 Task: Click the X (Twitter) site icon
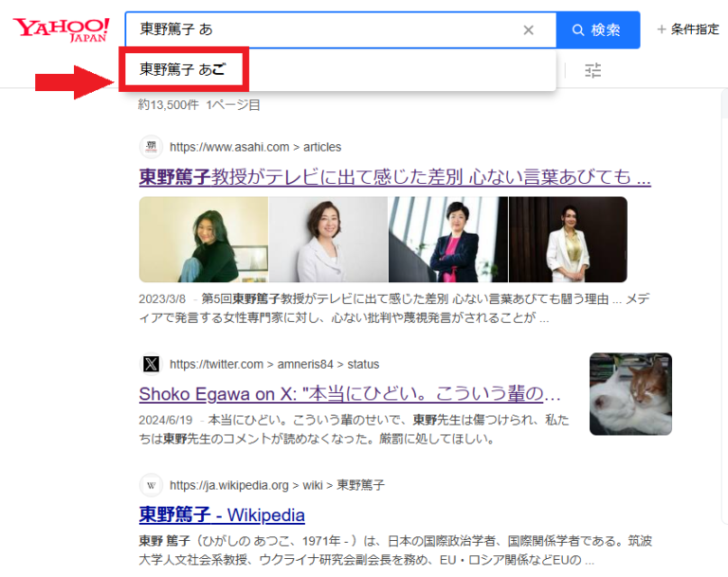tap(151, 364)
